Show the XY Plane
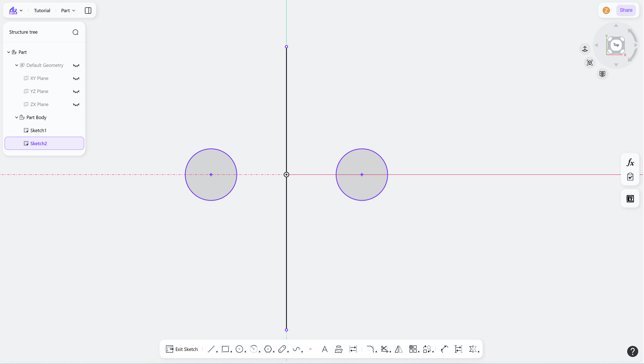 76,79
